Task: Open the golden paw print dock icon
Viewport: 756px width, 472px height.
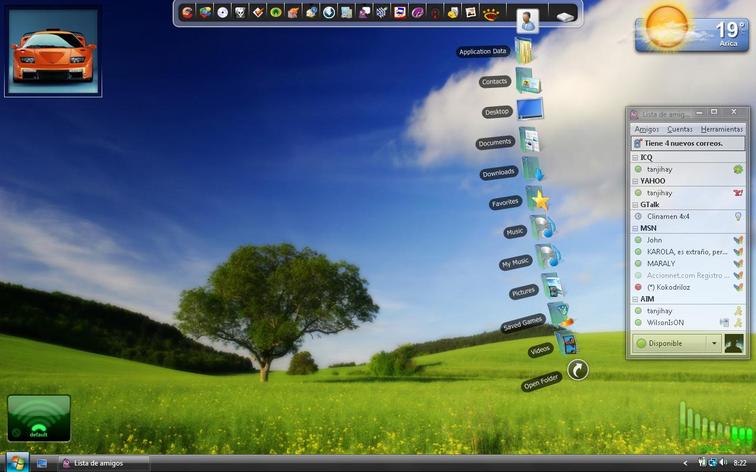Action: point(491,14)
